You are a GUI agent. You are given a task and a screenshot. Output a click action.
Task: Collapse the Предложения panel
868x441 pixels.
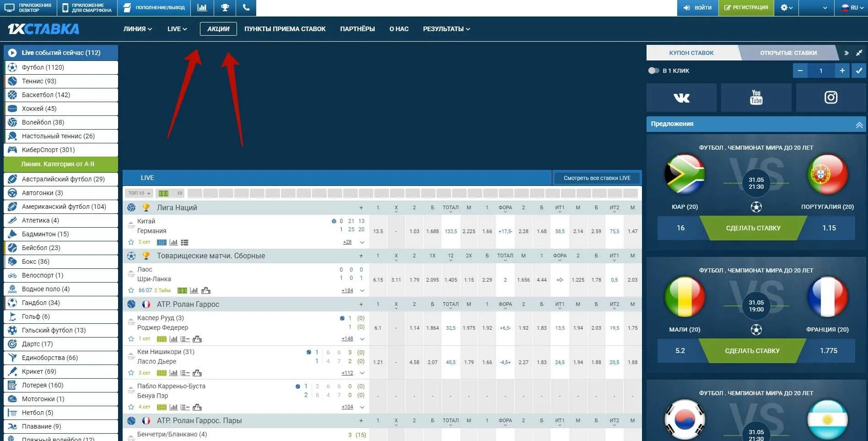click(x=859, y=125)
